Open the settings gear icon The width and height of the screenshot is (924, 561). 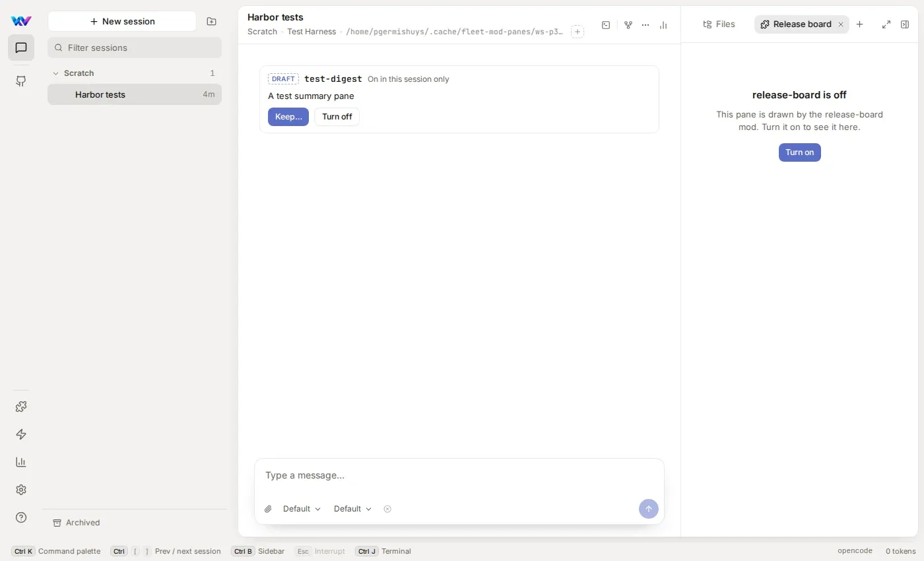(21, 490)
